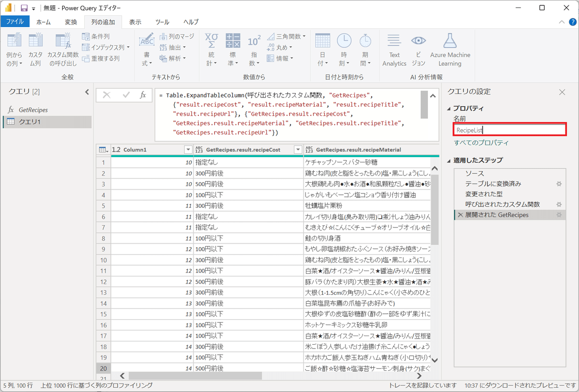Switch to the 変換 tab
579x392 pixels.
tap(71, 22)
